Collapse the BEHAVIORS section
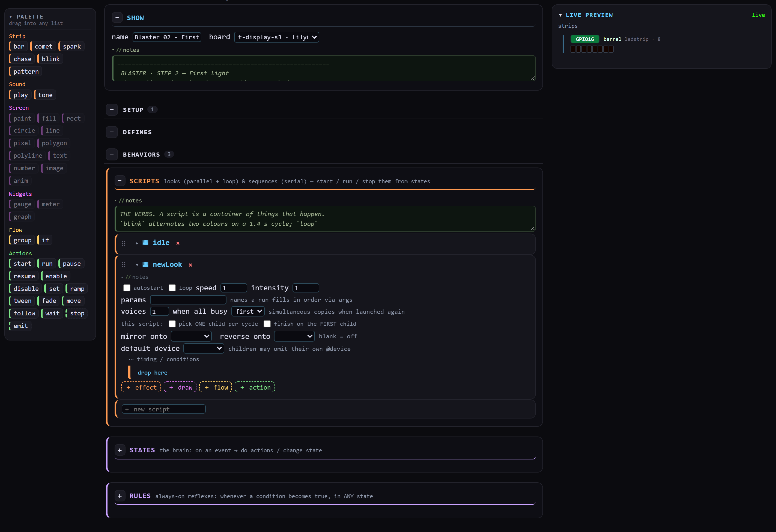 112,155
